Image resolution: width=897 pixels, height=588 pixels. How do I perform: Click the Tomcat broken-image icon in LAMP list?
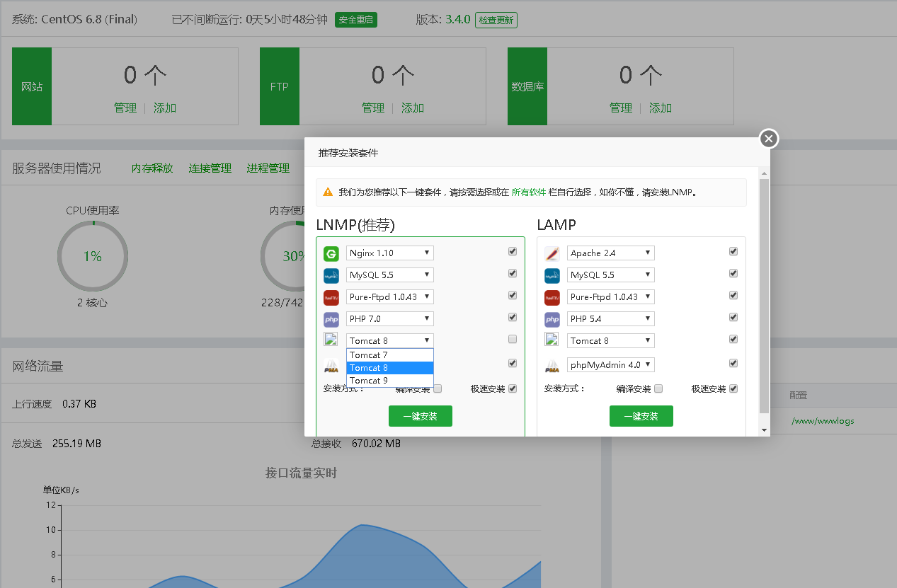coord(552,339)
